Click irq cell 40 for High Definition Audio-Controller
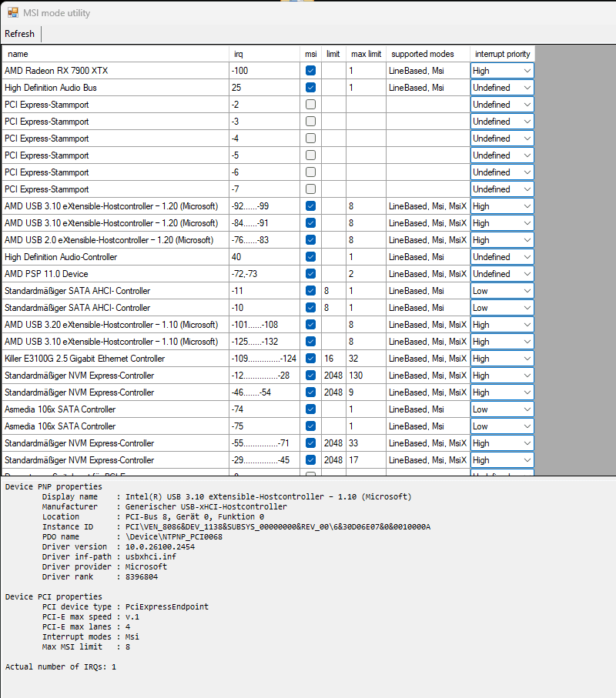616x698 pixels. [x=265, y=256]
